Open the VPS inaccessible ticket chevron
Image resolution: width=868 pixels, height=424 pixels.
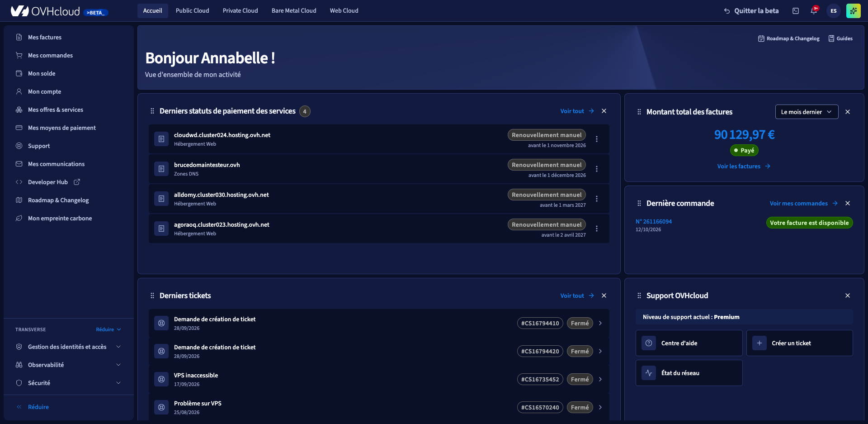coord(600,379)
